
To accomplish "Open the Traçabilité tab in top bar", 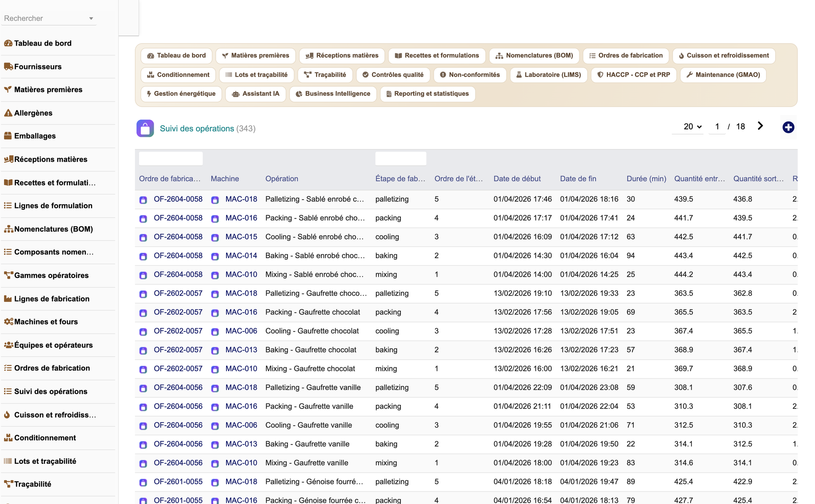I will pyautogui.click(x=325, y=75).
